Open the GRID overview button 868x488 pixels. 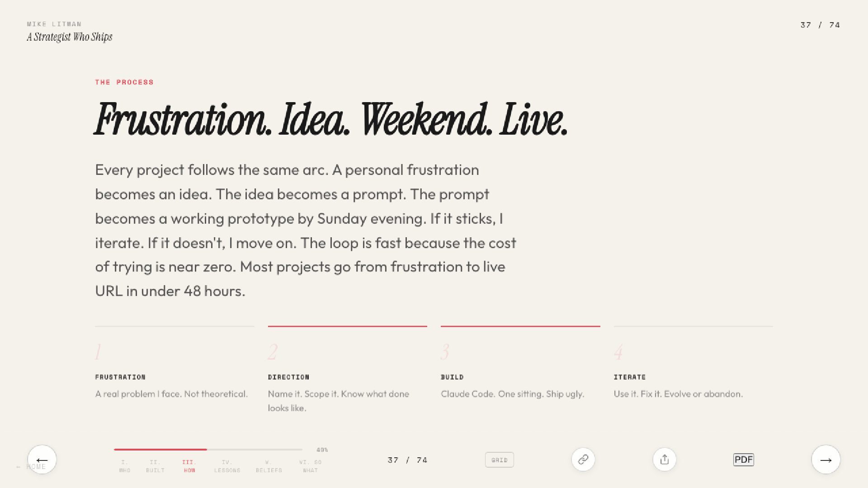click(500, 460)
